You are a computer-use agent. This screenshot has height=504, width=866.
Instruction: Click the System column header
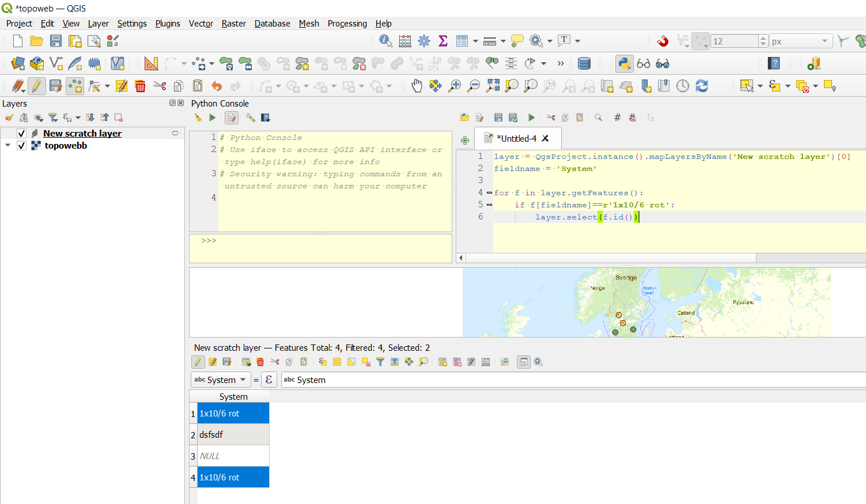point(233,397)
